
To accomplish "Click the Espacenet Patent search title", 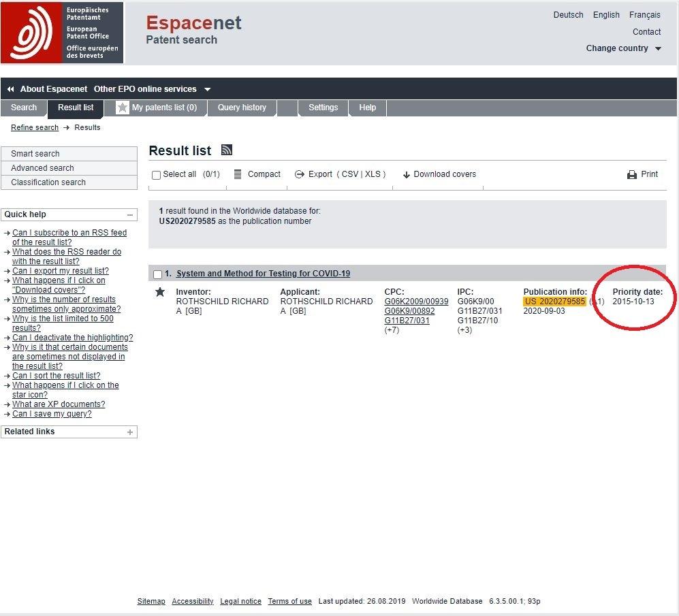I will tap(193, 29).
